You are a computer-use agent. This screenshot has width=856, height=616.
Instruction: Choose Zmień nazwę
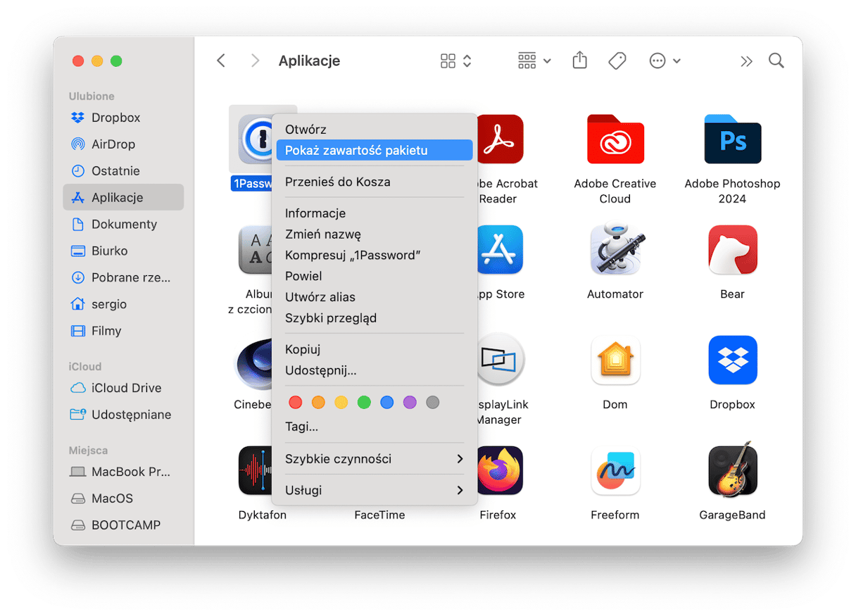pyautogui.click(x=374, y=234)
